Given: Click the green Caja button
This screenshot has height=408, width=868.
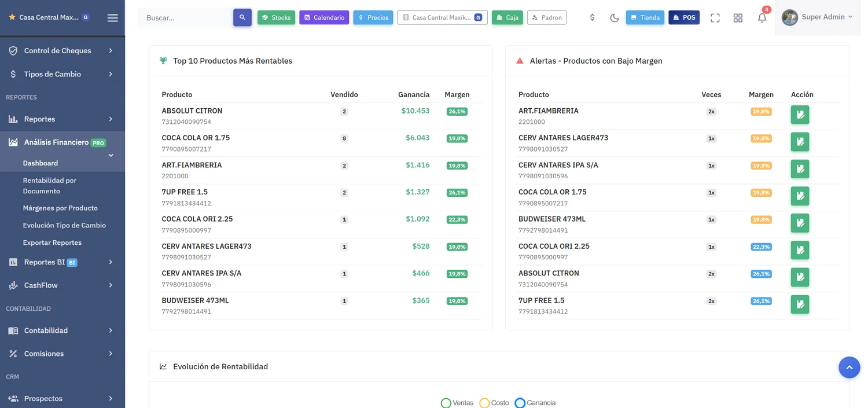Looking at the screenshot, I should click(x=507, y=17).
